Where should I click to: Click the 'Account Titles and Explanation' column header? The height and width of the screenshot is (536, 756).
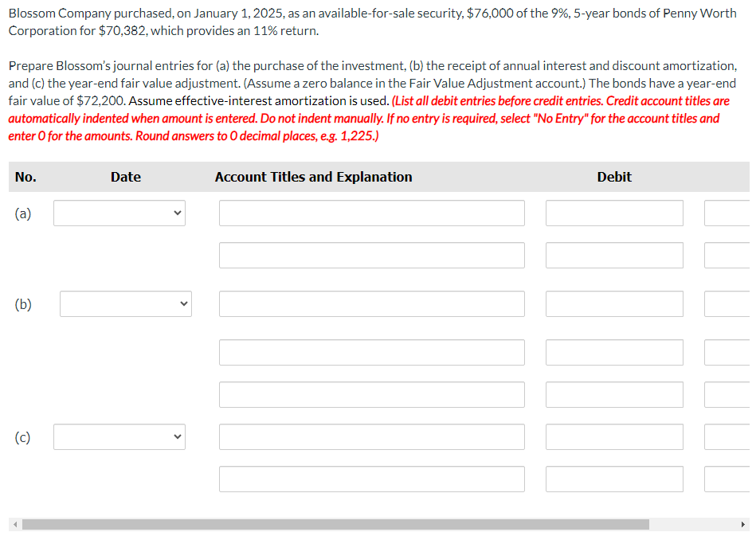pos(313,177)
